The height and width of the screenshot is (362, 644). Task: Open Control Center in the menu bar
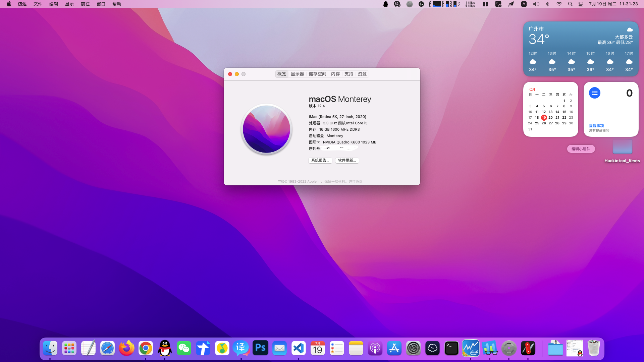click(x=581, y=4)
